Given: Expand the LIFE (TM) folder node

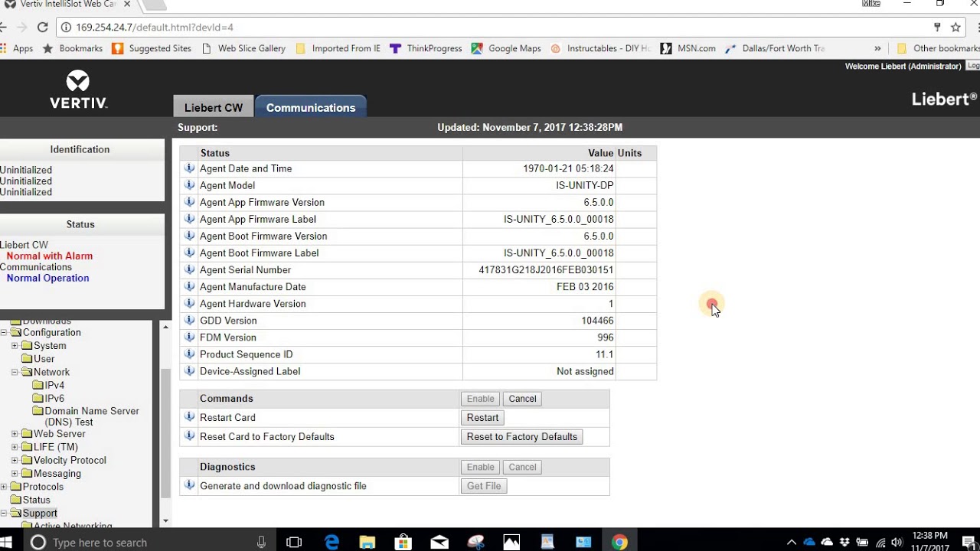Looking at the screenshot, I should (x=15, y=447).
